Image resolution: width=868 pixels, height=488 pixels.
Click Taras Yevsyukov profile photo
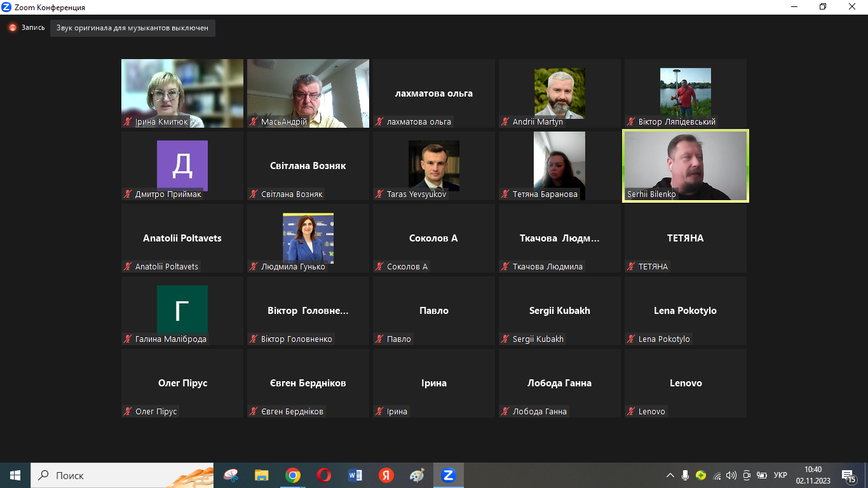[x=434, y=166]
